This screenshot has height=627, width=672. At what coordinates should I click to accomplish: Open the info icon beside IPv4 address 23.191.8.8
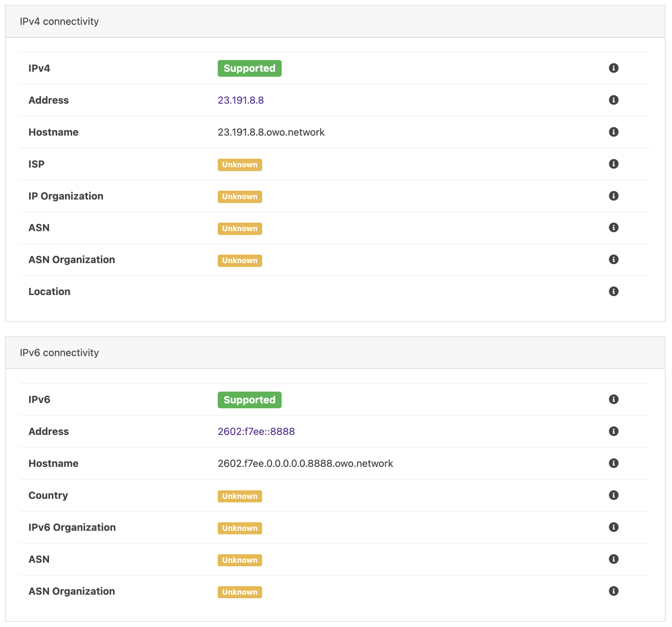(613, 100)
